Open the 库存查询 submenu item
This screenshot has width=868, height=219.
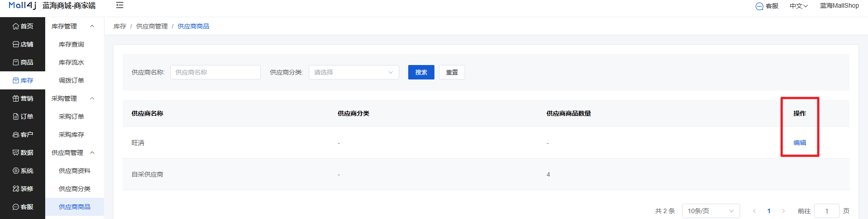pyautogui.click(x=75, y=44)
